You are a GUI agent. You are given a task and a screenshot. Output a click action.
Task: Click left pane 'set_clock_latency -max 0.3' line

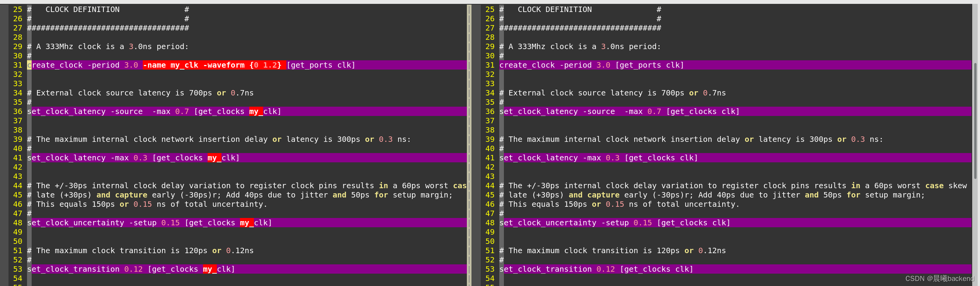[133, 158]
